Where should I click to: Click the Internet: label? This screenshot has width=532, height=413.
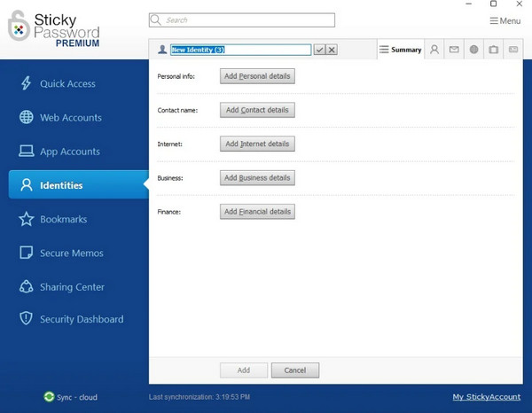click(x=169, y=144)
